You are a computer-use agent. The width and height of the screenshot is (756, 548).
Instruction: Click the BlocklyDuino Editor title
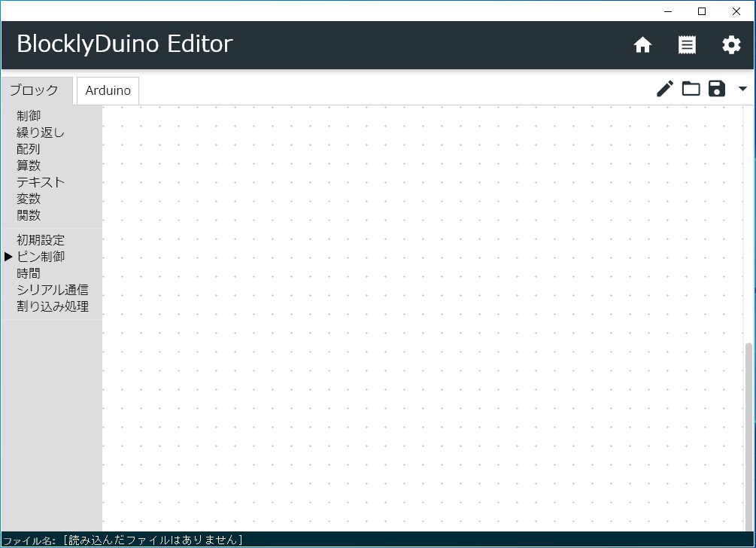[x=125, y=44]
